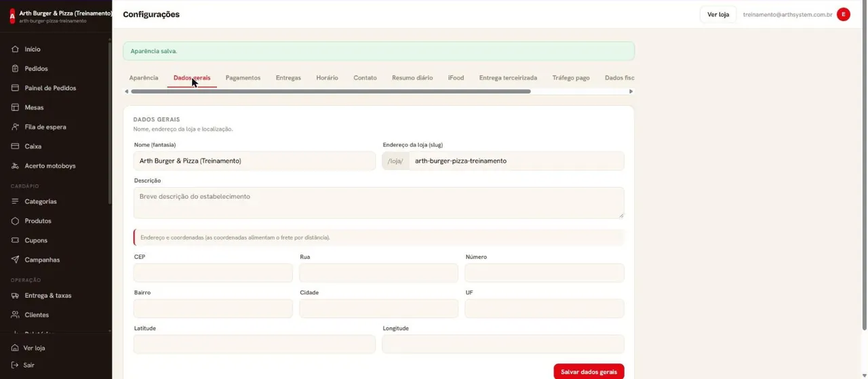
Task: Click the Início home icon in sidebar
Action: click(15, 49)
